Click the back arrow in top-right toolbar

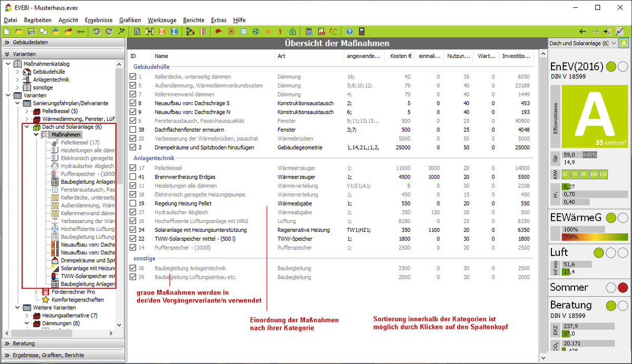(582, 32)
